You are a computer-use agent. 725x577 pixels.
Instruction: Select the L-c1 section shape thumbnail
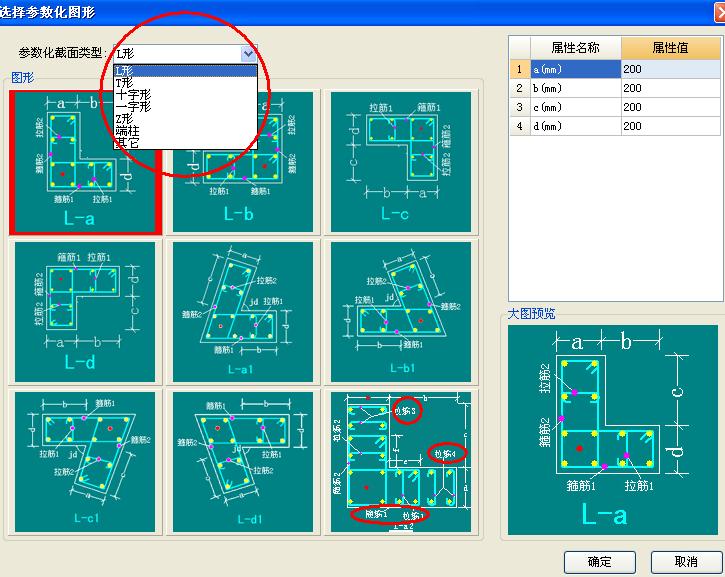(85, 462)
